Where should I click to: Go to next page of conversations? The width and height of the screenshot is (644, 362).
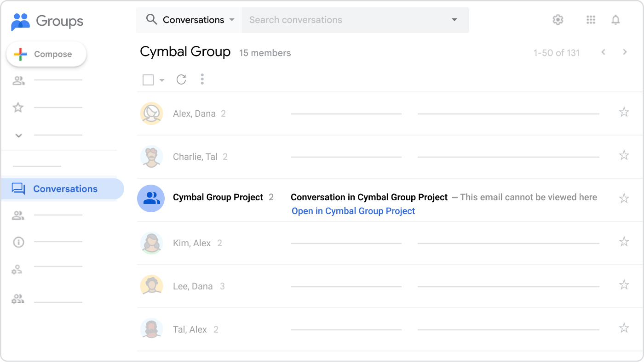click(625, 52)
